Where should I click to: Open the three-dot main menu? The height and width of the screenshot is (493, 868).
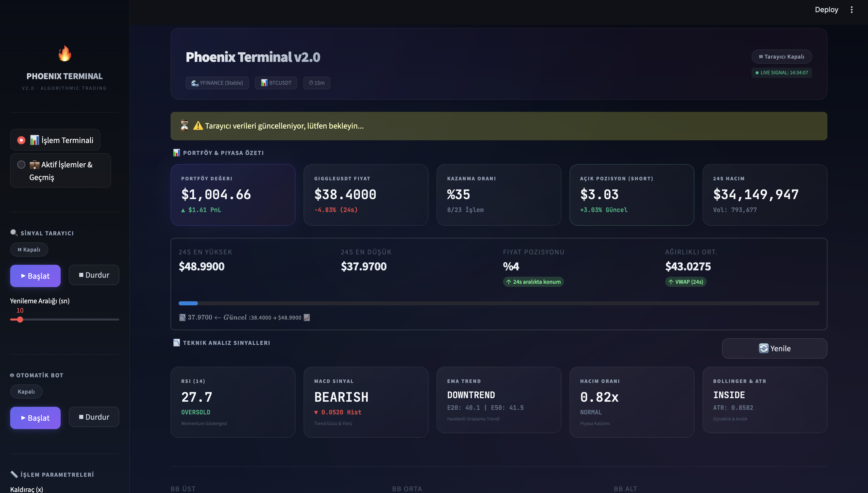tap(852, 9)
